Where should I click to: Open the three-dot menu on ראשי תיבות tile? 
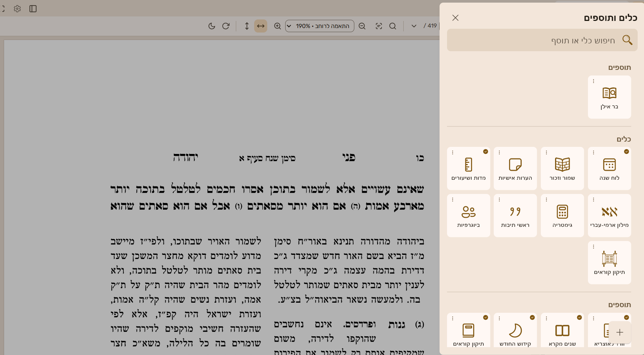coord(499,200)
